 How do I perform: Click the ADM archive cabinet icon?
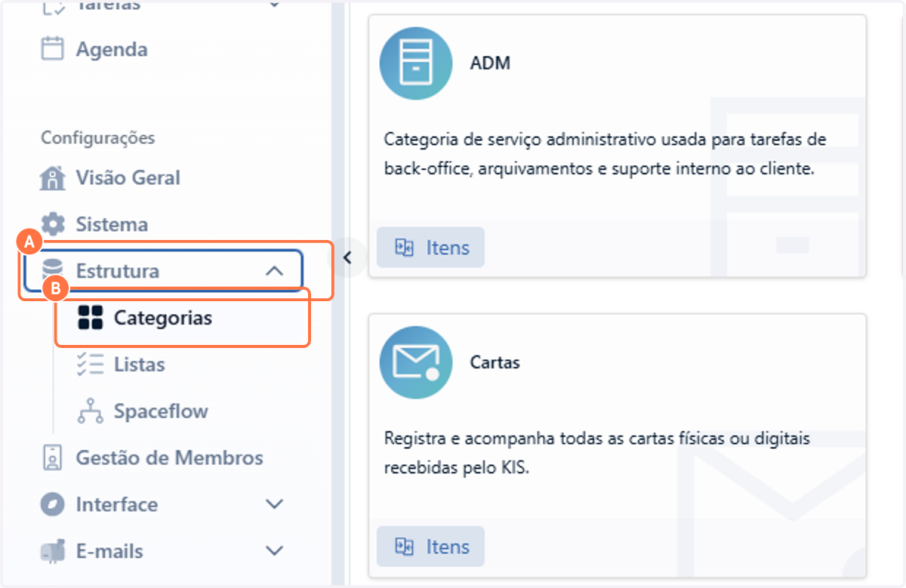tap(416, 63)
